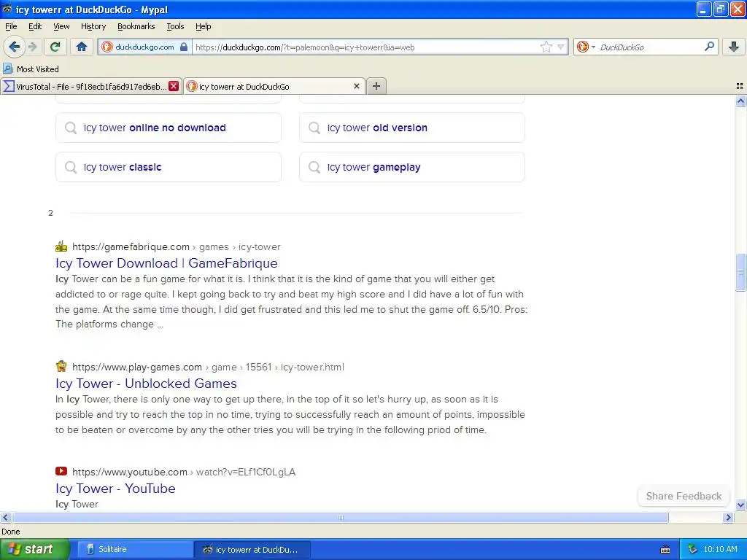
Task: Click the icy towerr taskbar button
Action: [x=252, y=549]
